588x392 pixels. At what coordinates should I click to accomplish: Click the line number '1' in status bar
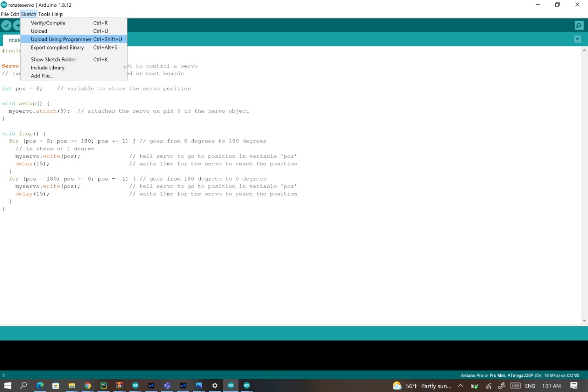(4, 375)
